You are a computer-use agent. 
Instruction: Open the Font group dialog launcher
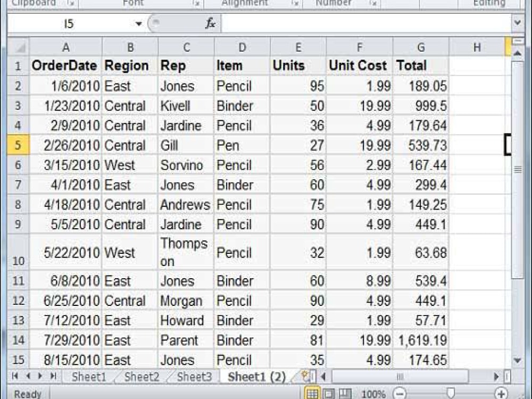196,3
